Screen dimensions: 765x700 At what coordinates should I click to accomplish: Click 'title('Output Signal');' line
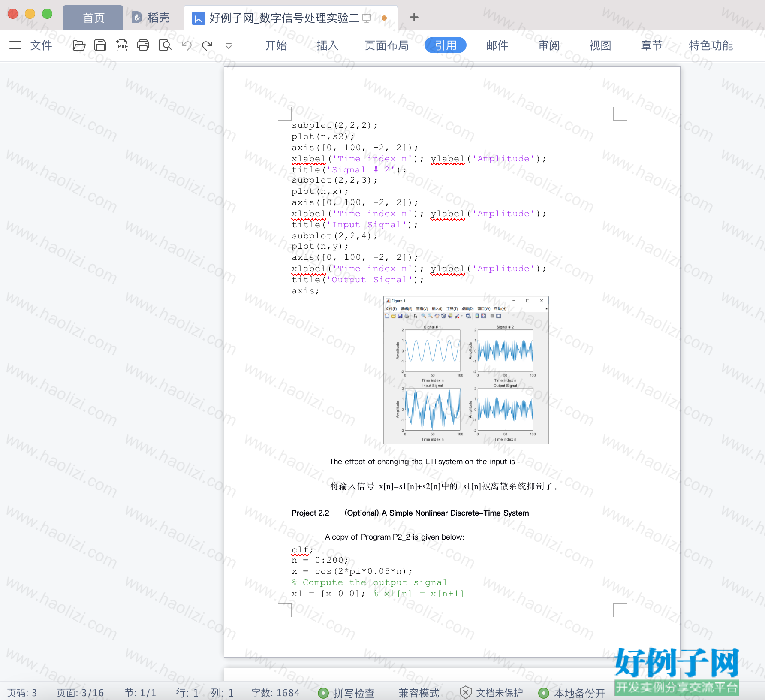(x=358, y=280)
